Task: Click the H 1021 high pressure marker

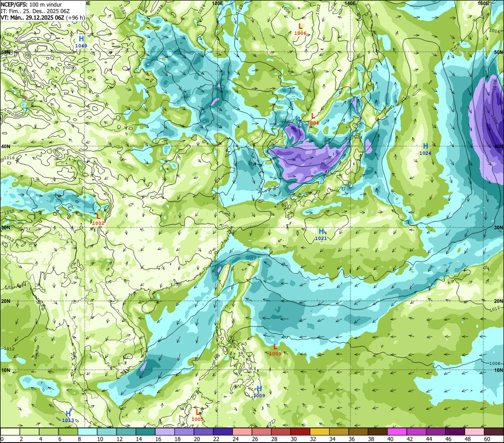Action: [x=321, y=234]
